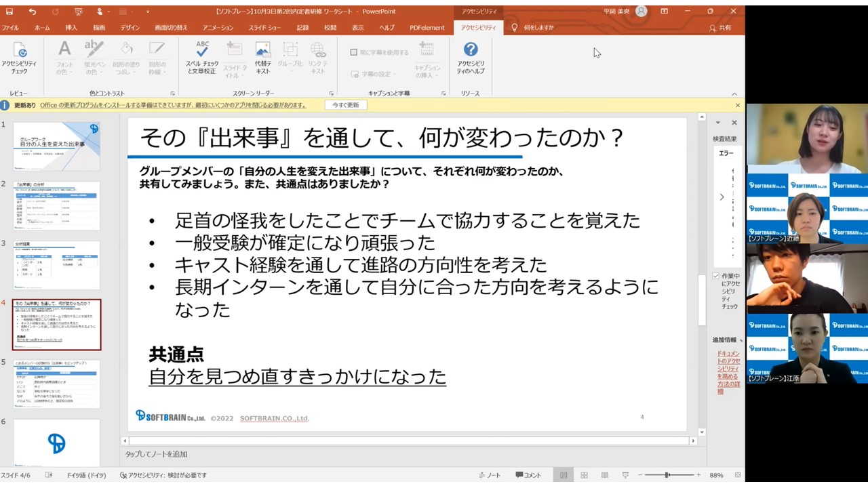
Task: Fit slide to current window
Action: pyautogui.click(x=738, y=475)
